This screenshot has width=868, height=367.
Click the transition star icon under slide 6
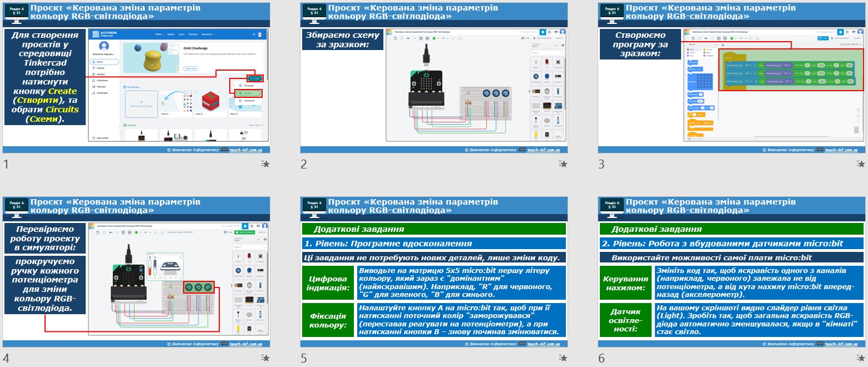click(861, 358)
